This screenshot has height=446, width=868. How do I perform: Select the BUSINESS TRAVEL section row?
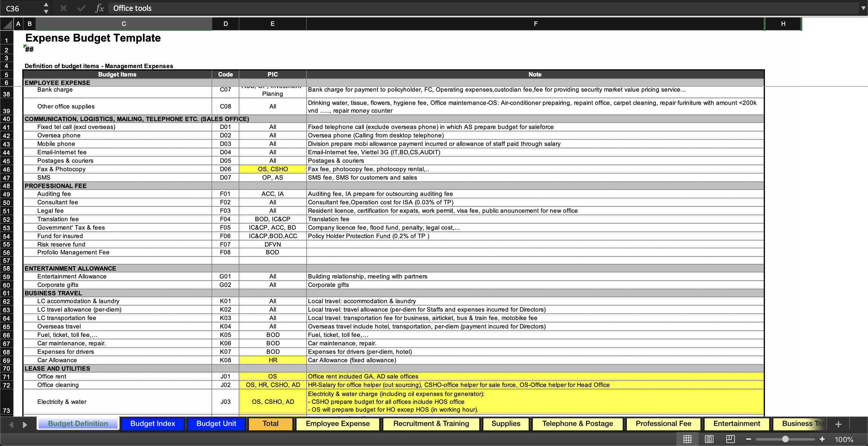394,293
